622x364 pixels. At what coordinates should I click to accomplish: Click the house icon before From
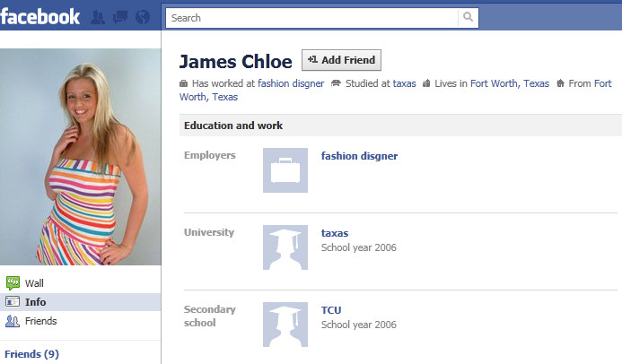click(560, 83)
